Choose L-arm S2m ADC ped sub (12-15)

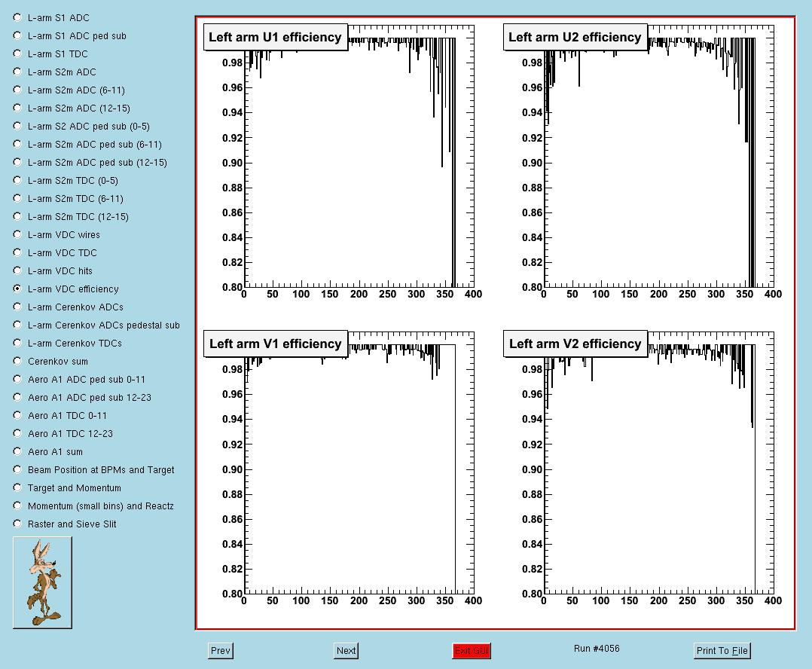[17, 163]
